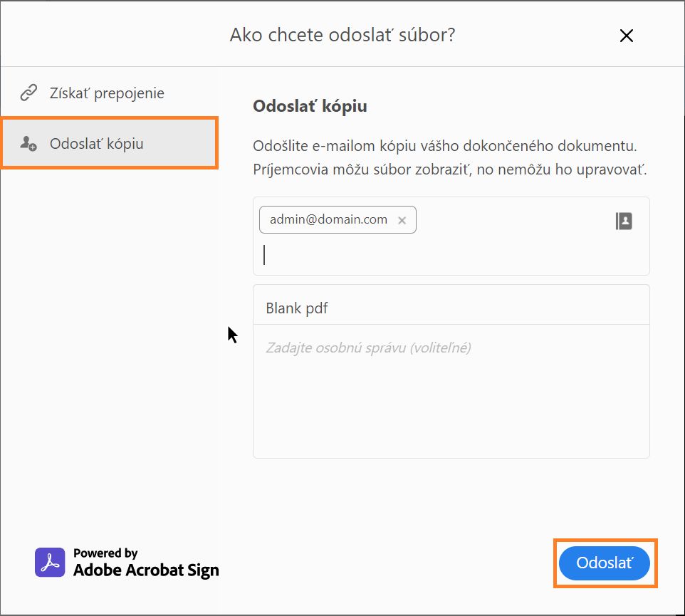The image size is (685, 616).
Task: Remove the admin@domain.com recipient chip
Action: (402, 221)
